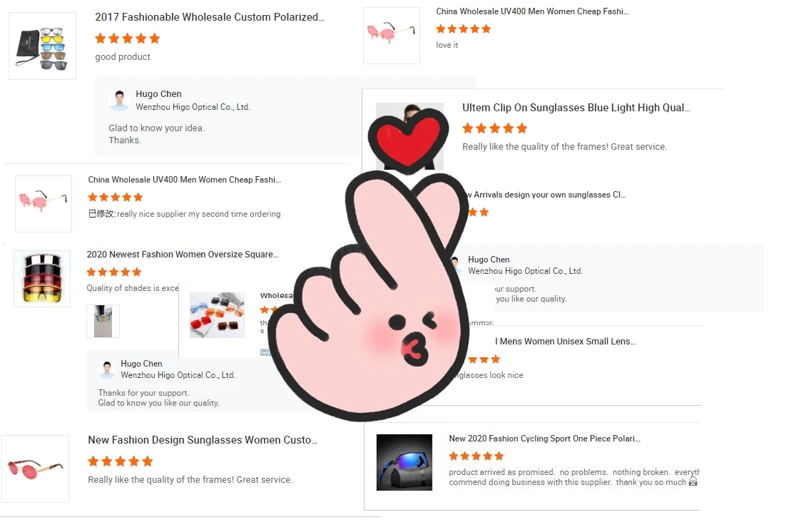Click the star rating under 'Ultem Clip On'
801x532 pixels.
point(494,128)
